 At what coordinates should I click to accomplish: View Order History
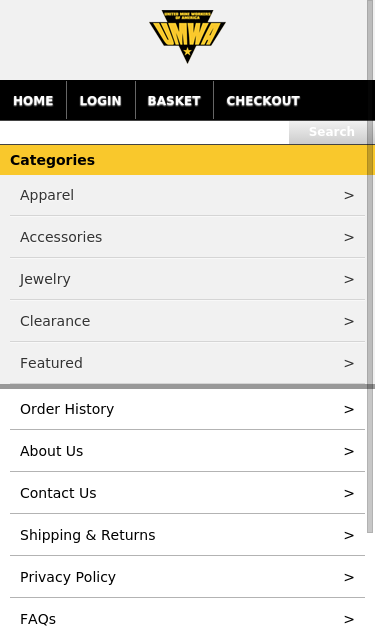187,409
